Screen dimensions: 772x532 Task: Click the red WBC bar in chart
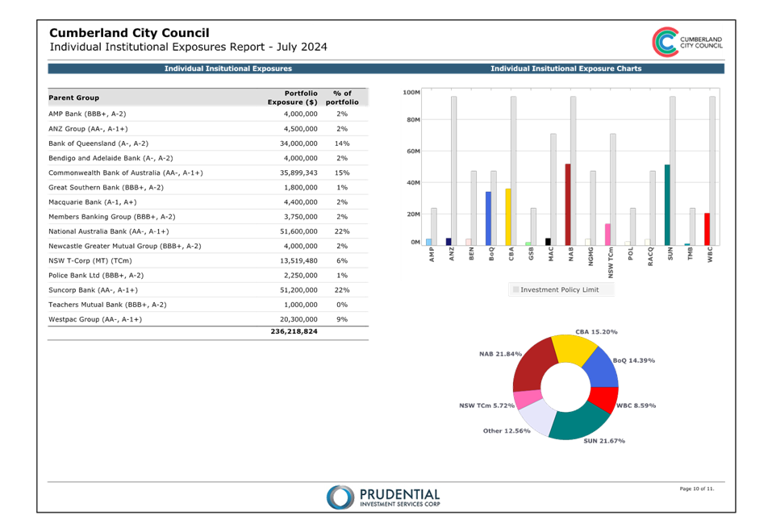tap(707, 230)
